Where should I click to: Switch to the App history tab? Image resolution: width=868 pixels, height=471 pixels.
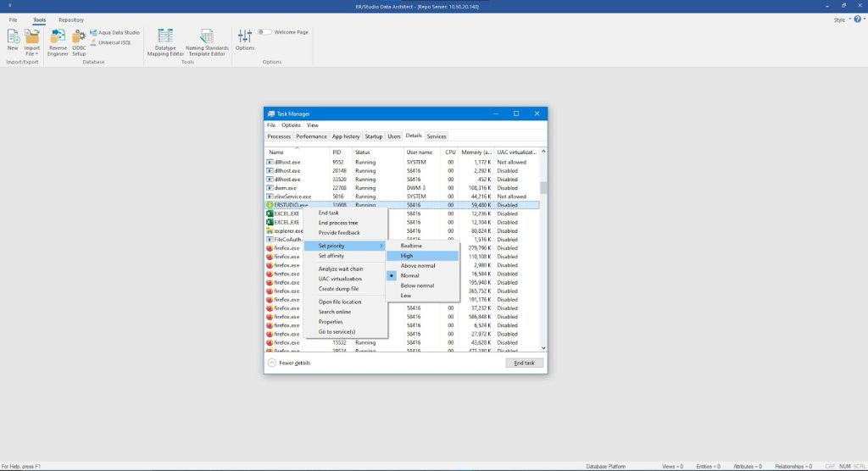346,136
